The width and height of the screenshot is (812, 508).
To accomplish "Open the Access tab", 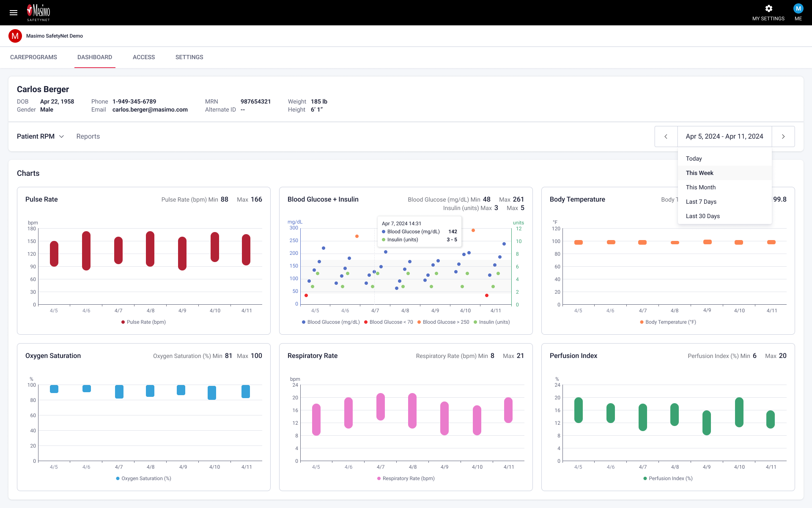I will coord(144,57).
